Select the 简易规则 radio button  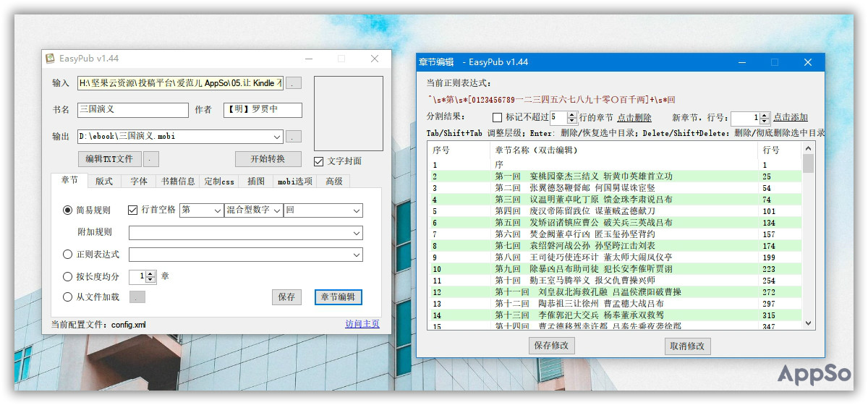click(x=68, y=210)
